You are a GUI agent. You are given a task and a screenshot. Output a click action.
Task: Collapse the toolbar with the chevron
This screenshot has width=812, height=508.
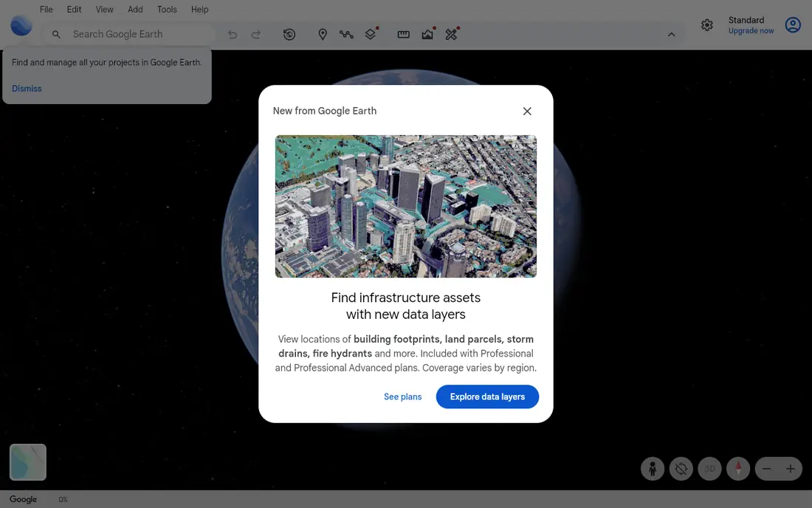point(671,34)
